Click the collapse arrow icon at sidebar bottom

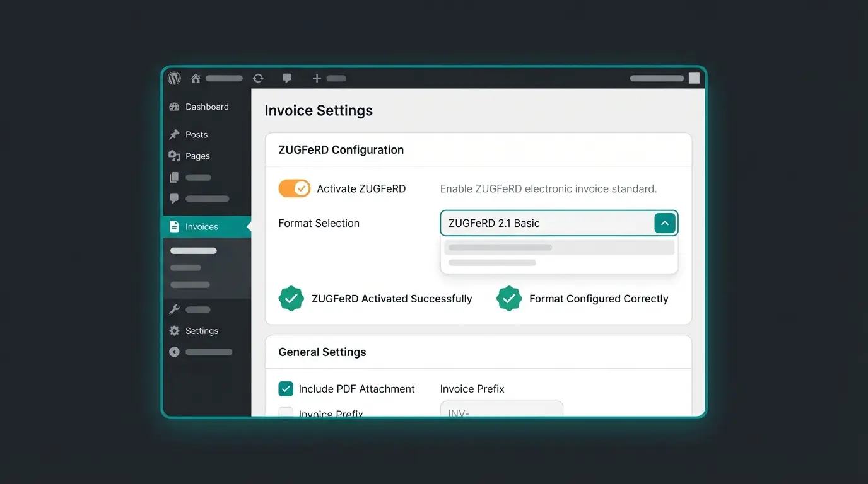click(174, 352)
